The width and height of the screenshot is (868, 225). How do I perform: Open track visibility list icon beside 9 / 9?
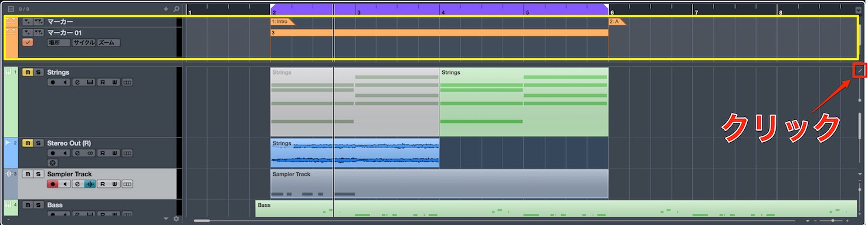(x=11, y=9)
